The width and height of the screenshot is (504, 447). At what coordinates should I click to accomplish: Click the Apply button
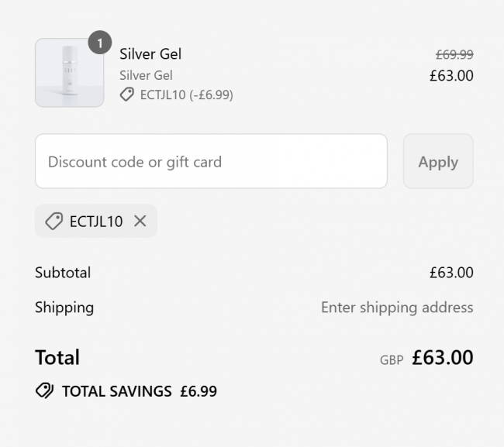tap(438, 161)
